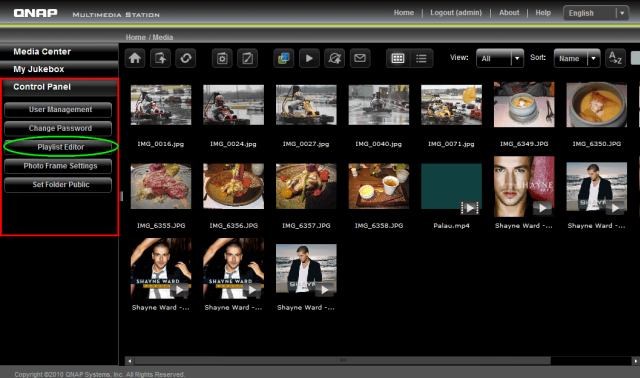Click the edit pencil toolbar icon
This screenshot has height=378, width=640.
[x=247, y=58]
